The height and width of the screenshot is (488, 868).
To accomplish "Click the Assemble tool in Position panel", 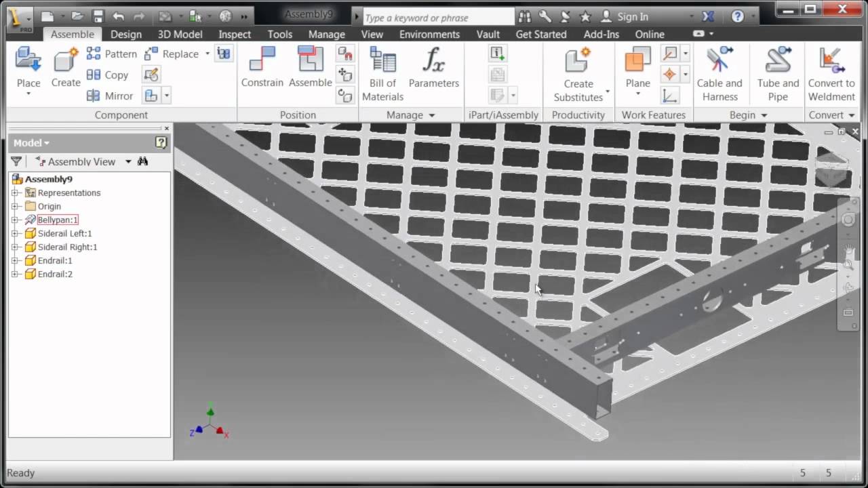I will tap(311, 67).
